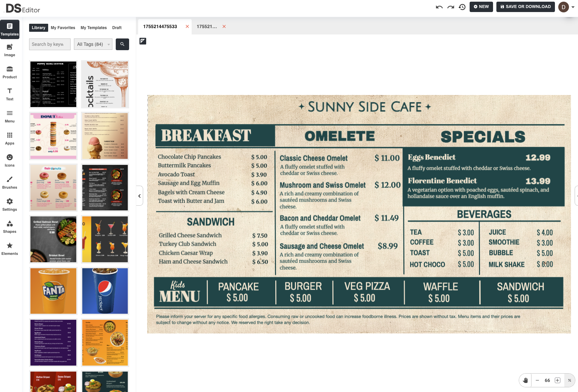This screenshot has width=578, height=392.
Task: Open the All Tags (84) dropdown
Action: 93,44
